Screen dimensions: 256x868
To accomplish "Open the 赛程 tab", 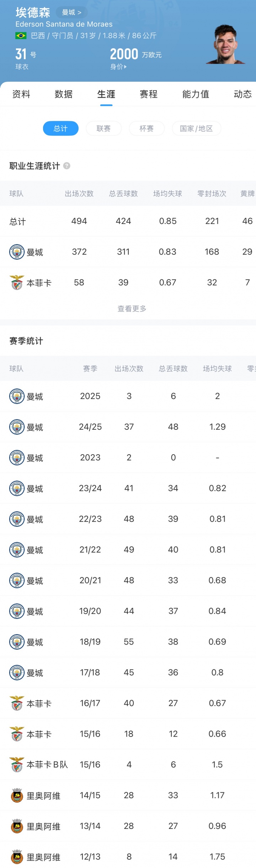I will point(149,94).
